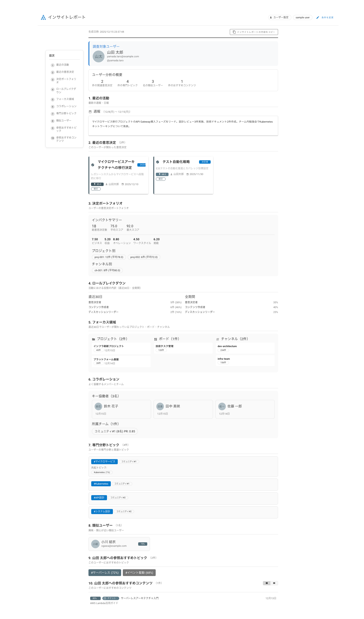Jump to 最近の活動 in table of contents
The height and width of the screenshot is (619, 364).
(62, 65)
